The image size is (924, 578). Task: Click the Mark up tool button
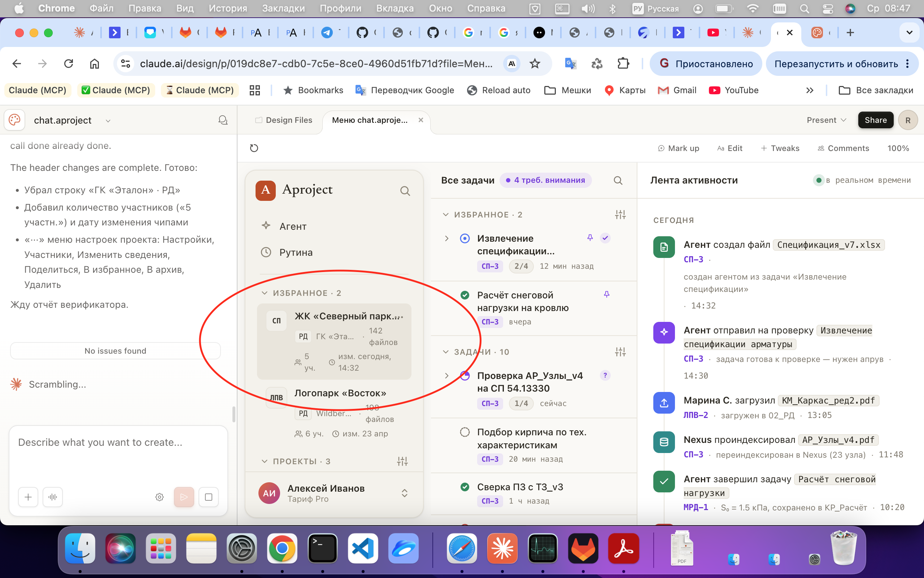[678, 148]
